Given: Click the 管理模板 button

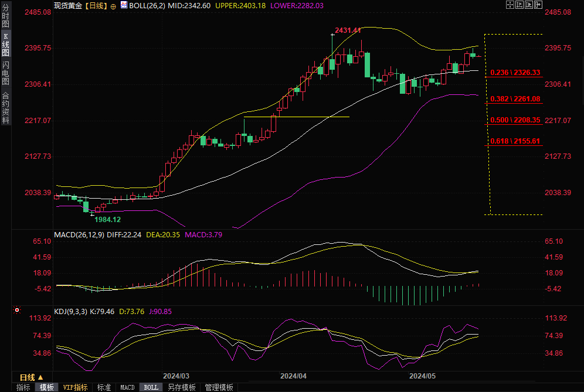Looking at the screenshot, I should [218, 387].
